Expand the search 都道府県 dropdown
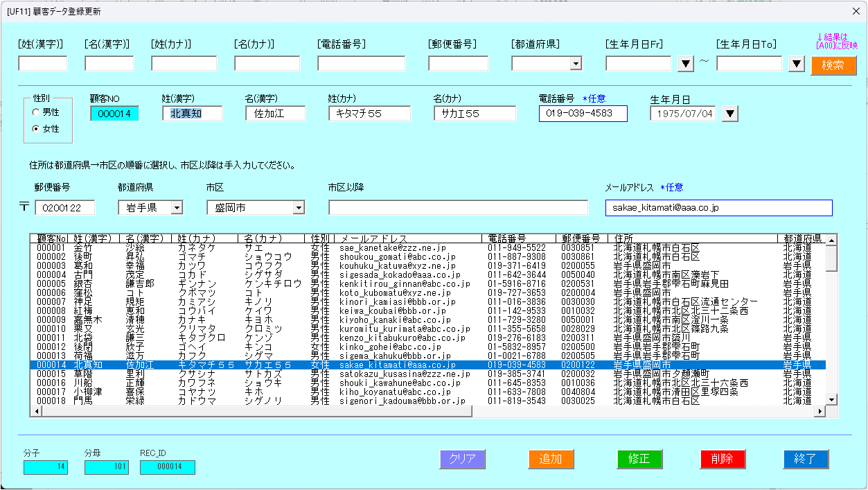Screen dimensions: 868x490 [575, 64]
